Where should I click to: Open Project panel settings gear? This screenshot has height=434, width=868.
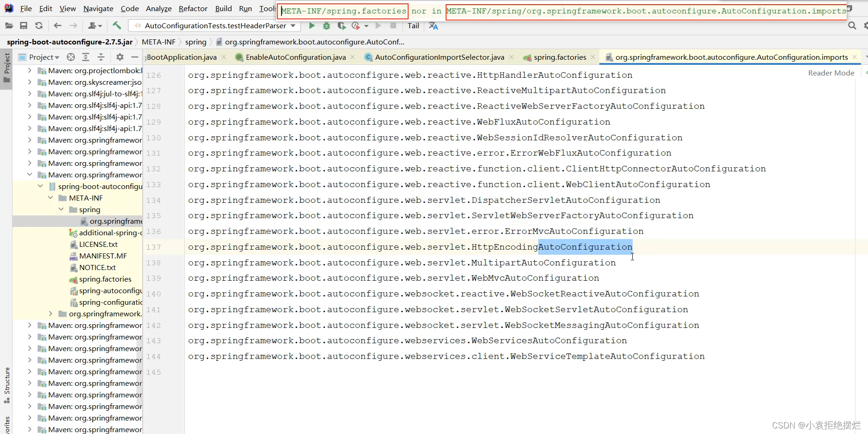[120, 57]
